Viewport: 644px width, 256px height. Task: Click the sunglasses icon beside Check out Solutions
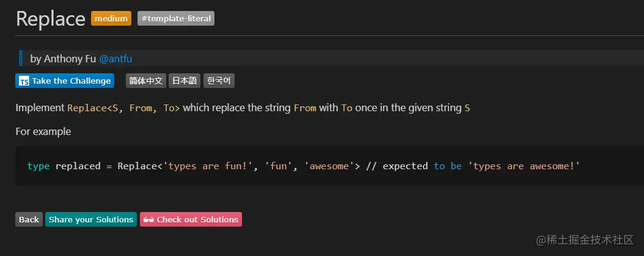click(148, 219)
